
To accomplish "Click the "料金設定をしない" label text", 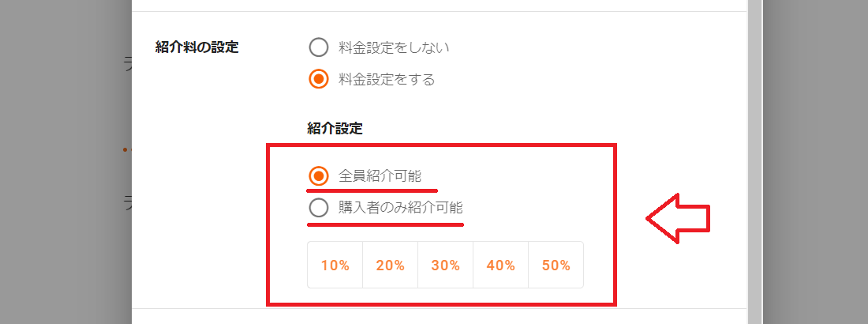I will (394, 47).
